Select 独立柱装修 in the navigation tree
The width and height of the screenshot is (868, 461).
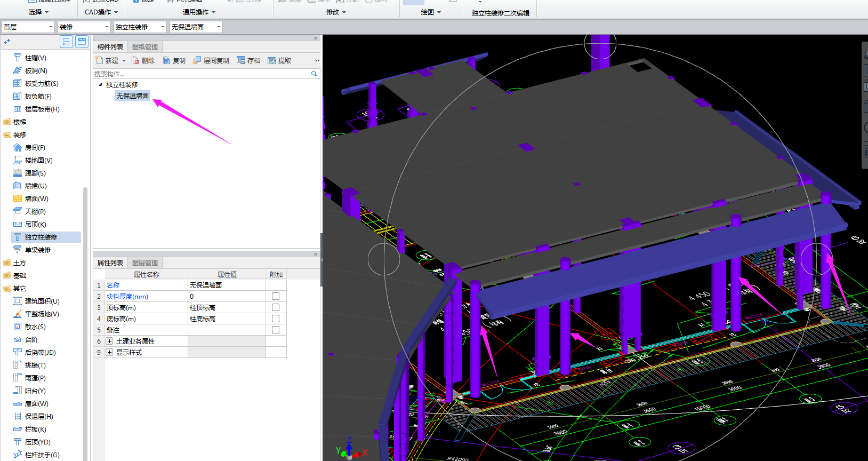coord(46,237)
